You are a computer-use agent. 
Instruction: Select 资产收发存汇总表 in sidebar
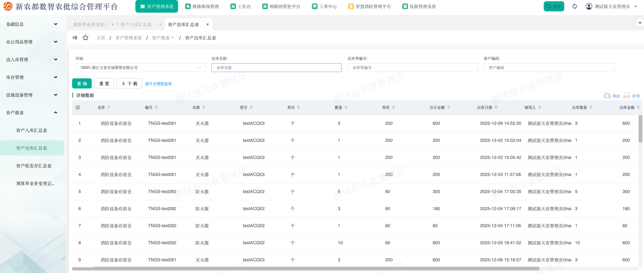click(34, 166)
